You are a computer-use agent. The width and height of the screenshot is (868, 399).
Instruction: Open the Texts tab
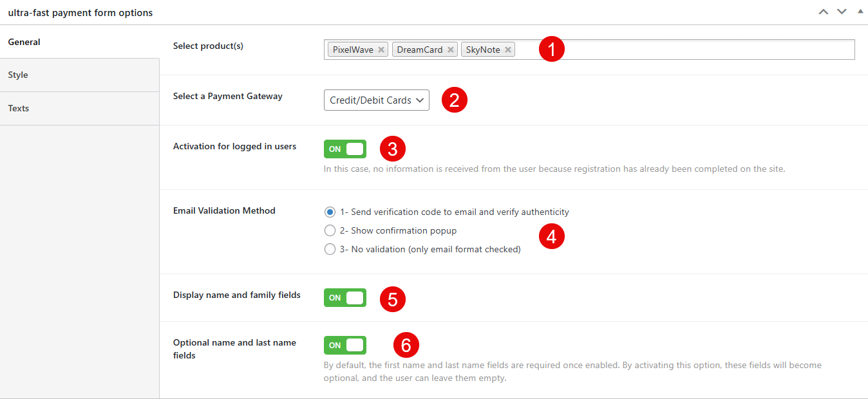[x=19, y=108]
